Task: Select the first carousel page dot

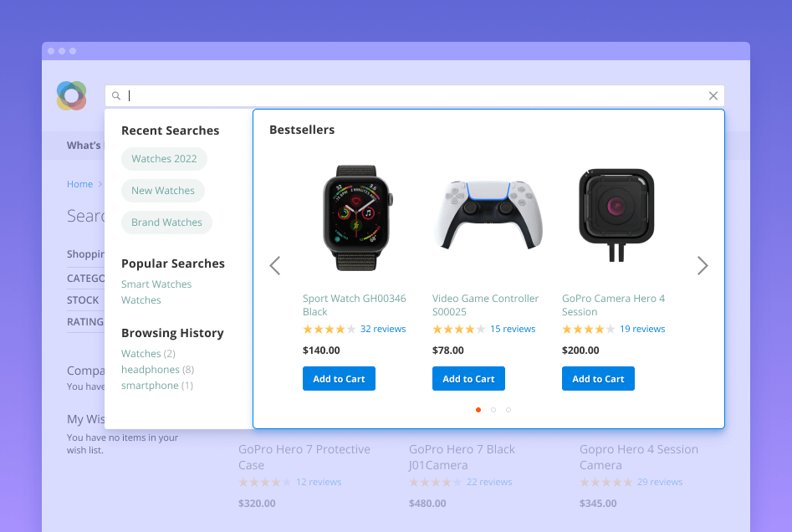Action: [x=478, y=410]
